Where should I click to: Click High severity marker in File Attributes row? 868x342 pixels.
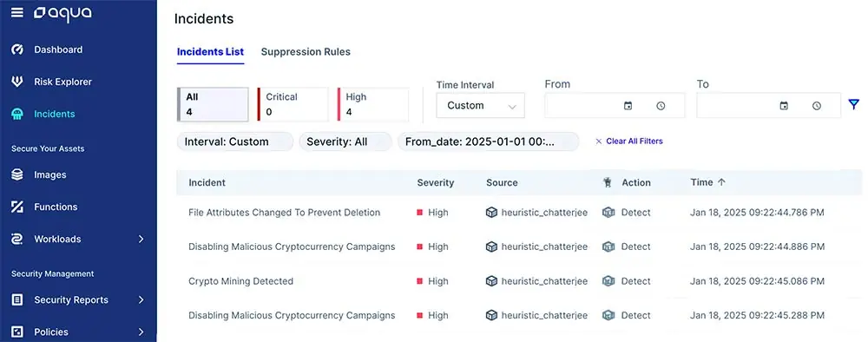[x=419, y=213]
